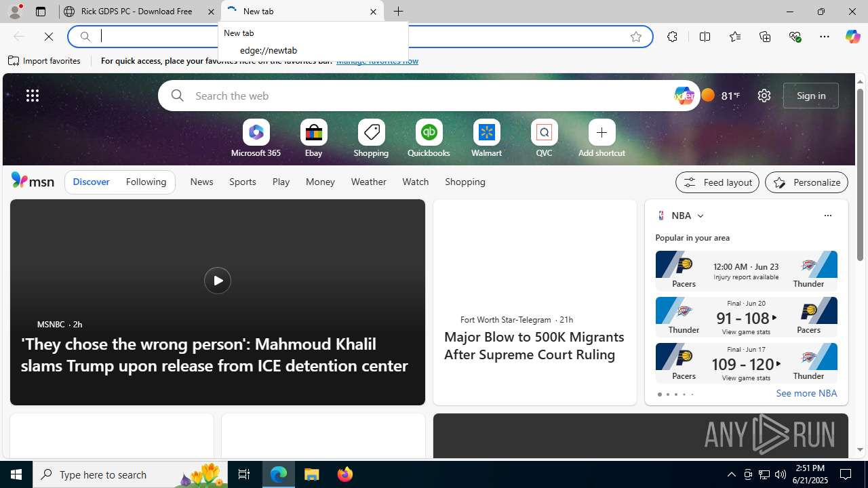
Task: Open the News category
Action: pyautogui.click(x=201, y=182)
